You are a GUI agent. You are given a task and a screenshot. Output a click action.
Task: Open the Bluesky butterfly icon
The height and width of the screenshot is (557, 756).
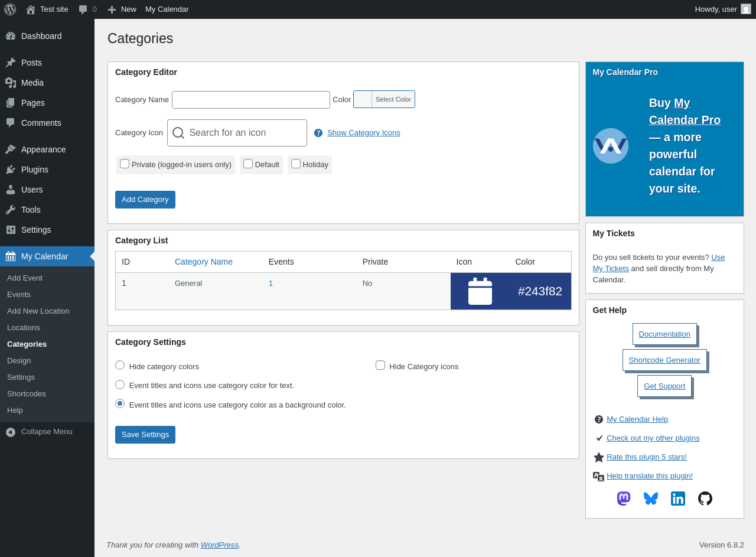pyautogui.click(x=651, y=499)
